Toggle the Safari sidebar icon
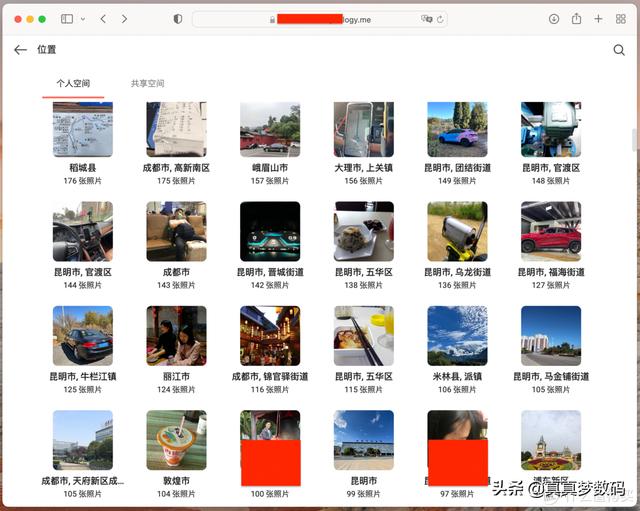The height and width of the screenshot is (511, 640). [67, 19]
